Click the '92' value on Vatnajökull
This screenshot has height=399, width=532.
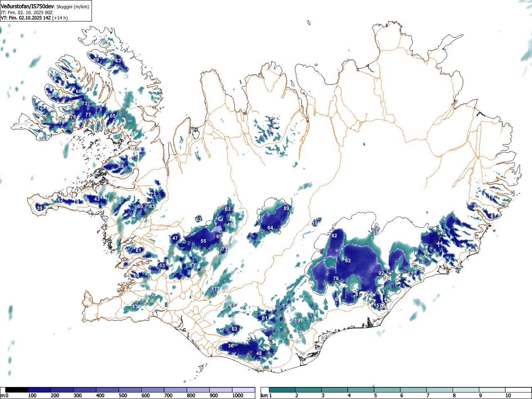[381, 273]
